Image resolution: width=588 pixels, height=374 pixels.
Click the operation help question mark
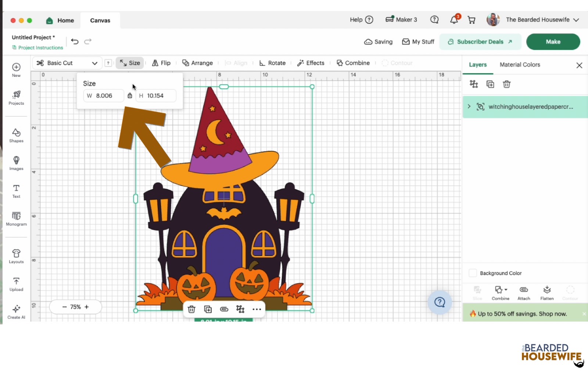click(x=108, y=63)
